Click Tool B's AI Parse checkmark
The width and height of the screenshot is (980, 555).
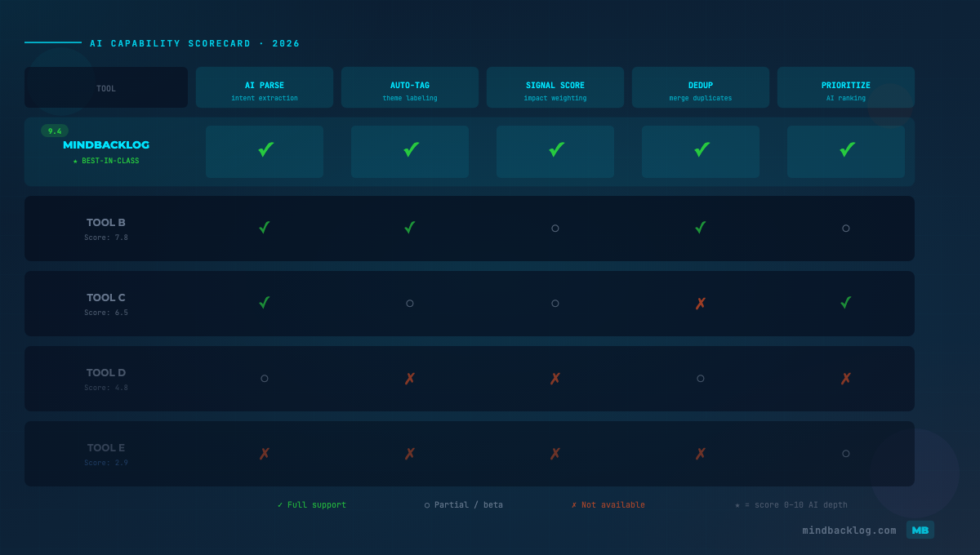(265, 228)
